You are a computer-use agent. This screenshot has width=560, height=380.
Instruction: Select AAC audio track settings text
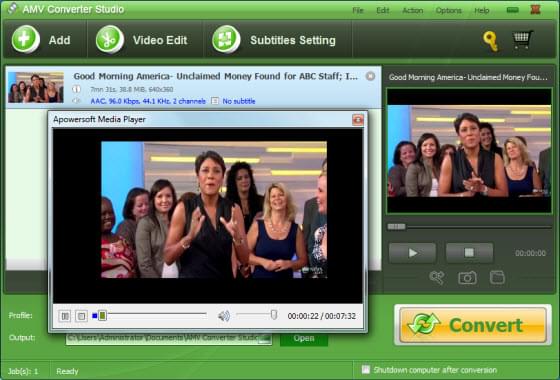pos(148,101)
